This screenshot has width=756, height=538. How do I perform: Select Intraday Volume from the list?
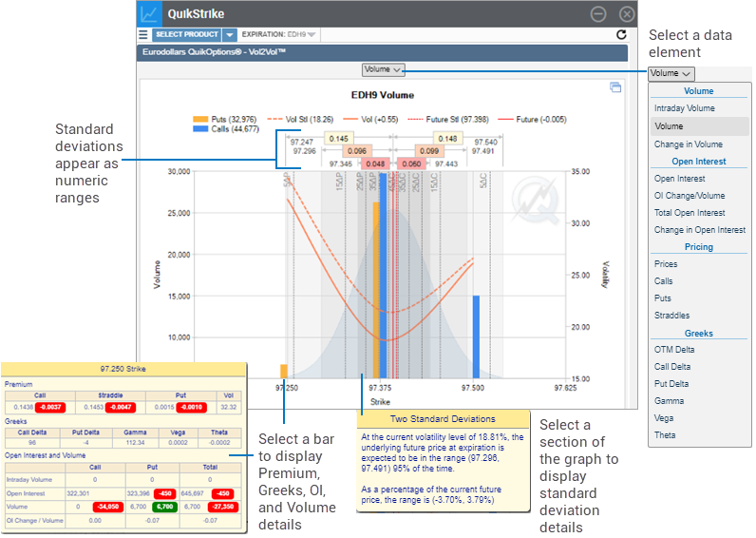(684, 108)
